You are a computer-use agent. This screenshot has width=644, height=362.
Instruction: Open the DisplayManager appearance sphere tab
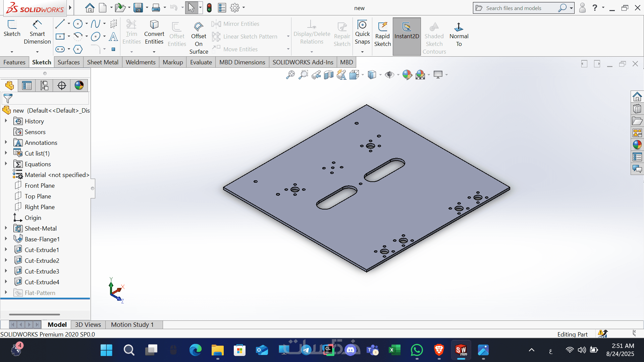[x=79, y=85]
